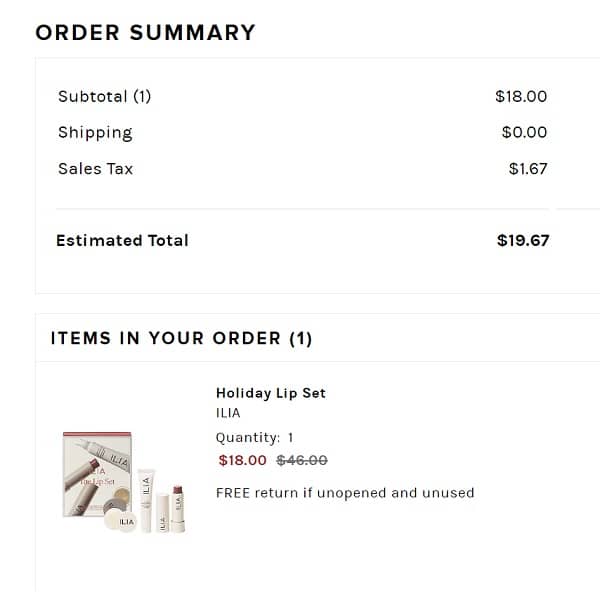This screenshot has width=600, height=600.
Task: Click the $18.00 subtotal amount
Action: (x=521, y=97)
